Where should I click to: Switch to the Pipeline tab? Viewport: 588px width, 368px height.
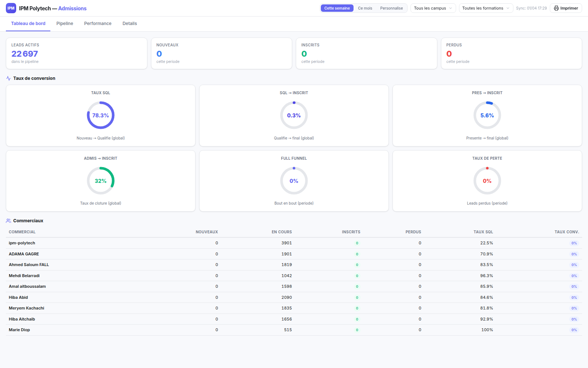click(x=64, y=23)
